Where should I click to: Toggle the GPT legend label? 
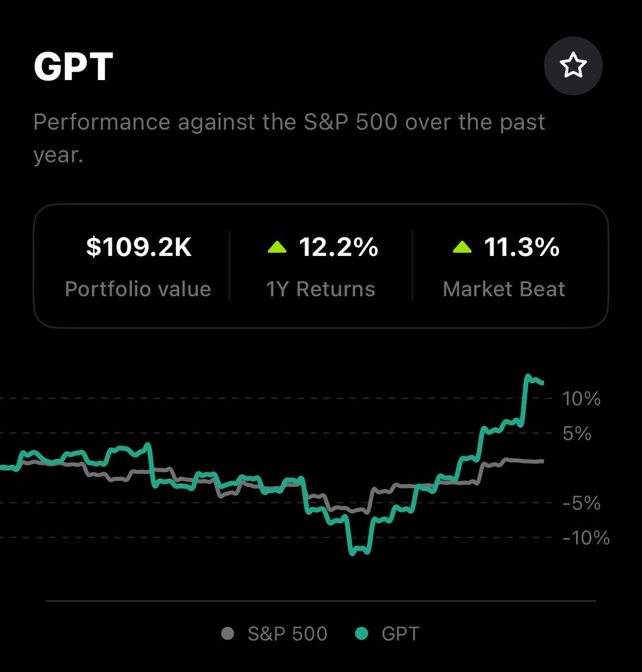[x=400, y=633]
